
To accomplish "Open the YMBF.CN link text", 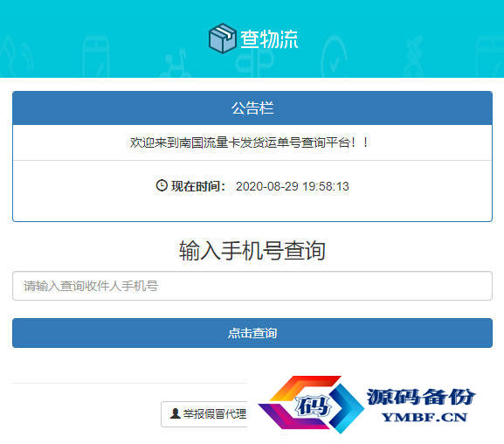I will (x=425, y=418).
